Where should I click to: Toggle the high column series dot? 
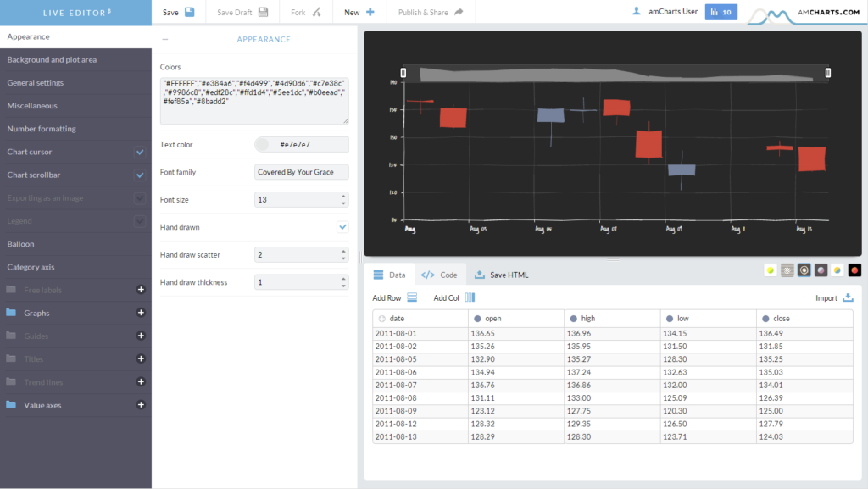574,319
